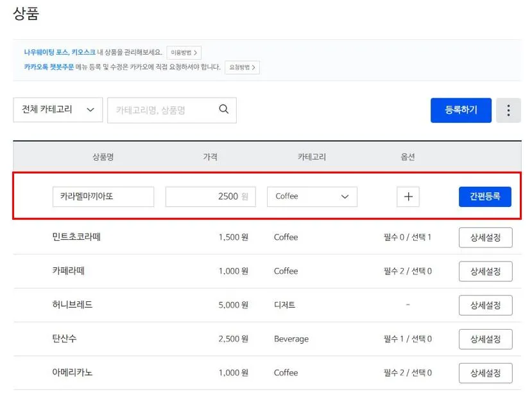Select the 탄산수 product name
Viewport: 532px width, 399px height.
[x=64, y=338]
